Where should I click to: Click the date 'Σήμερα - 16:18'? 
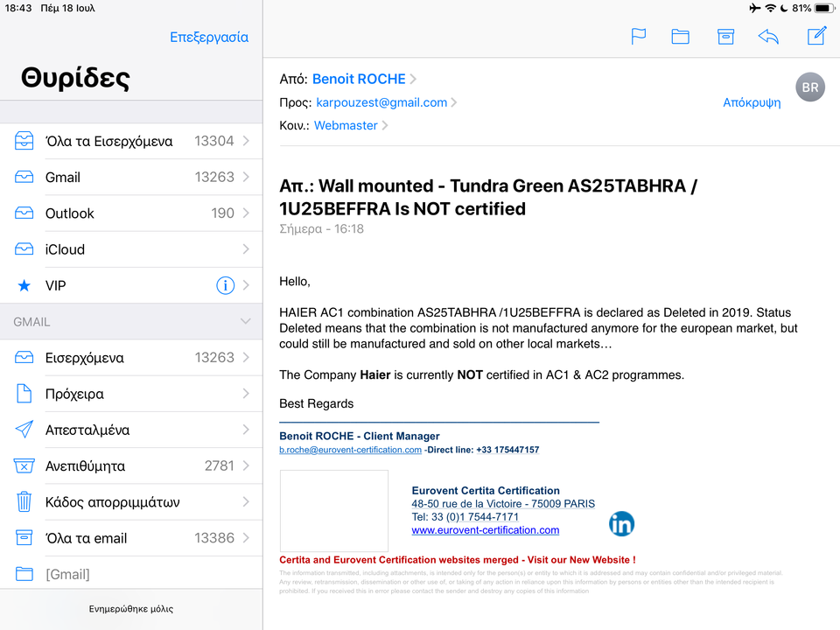pos(321,228)
